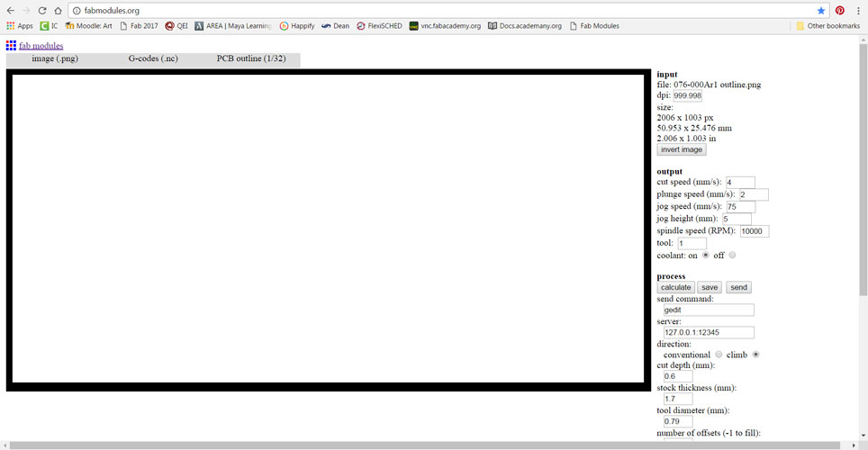
Task: Click the send button
Action: (x=738, y=287)
